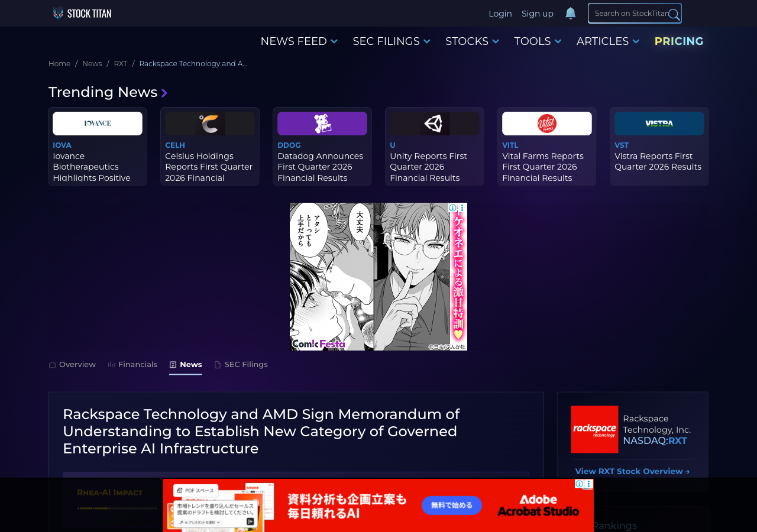Expand the STOCKS menu
The image size is (757, 532).
[473, 41]
